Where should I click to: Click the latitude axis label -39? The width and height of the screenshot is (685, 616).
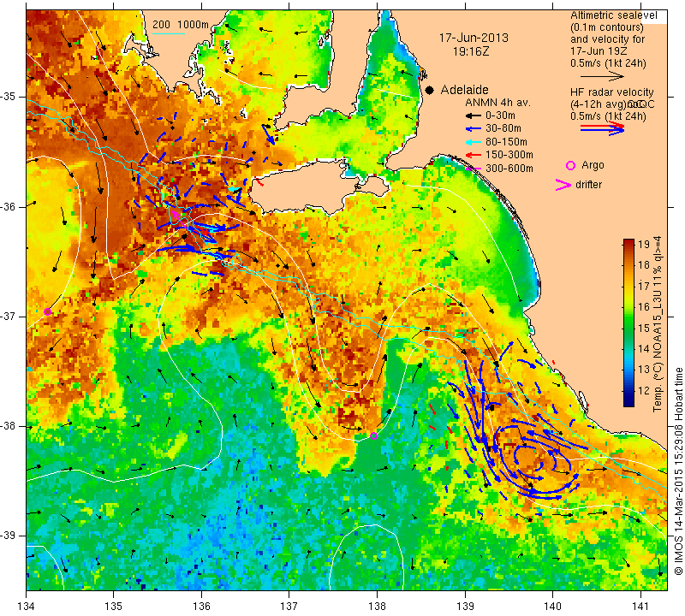click(x=8, y=536)
